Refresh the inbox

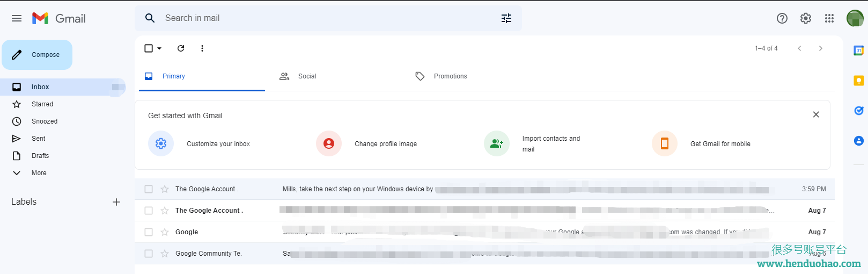point(181,48)
